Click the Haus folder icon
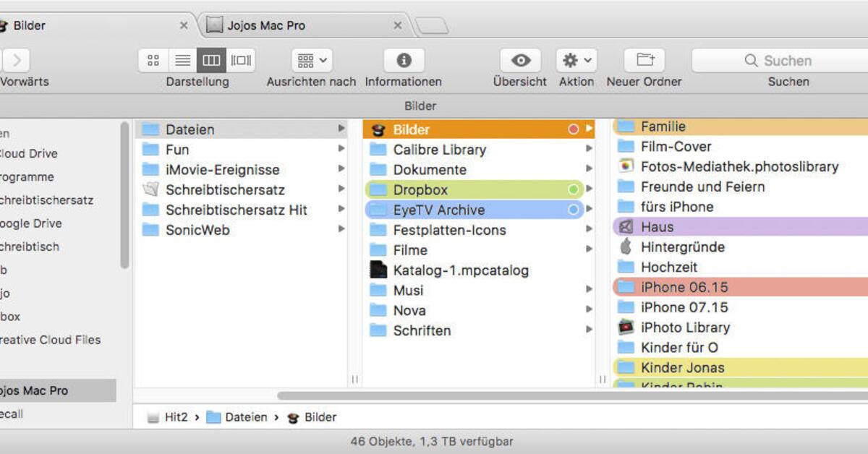This screenshot has height=454, width=868. point(626,227)
